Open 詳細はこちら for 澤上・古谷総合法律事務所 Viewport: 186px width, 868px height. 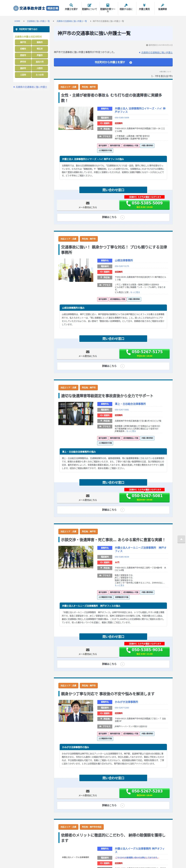click(113, 510)
